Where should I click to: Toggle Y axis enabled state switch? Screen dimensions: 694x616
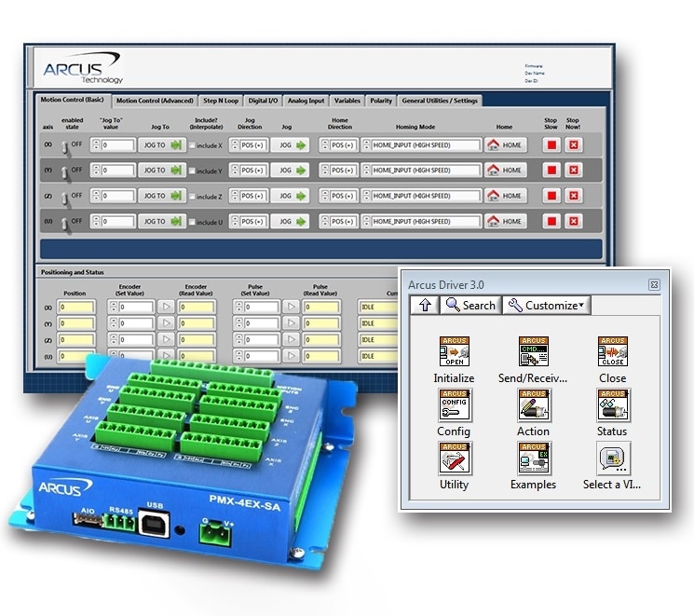click(x=65, y=173)
